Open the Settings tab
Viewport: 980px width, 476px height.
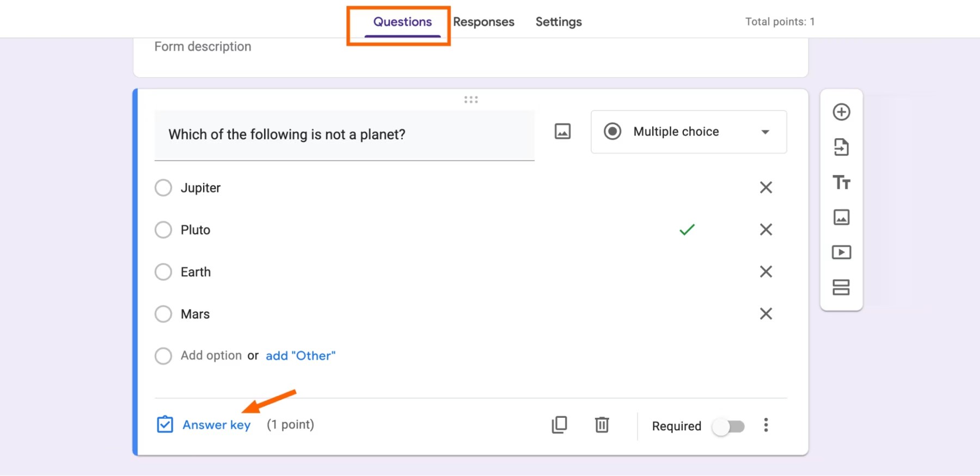tap(559, 22)
